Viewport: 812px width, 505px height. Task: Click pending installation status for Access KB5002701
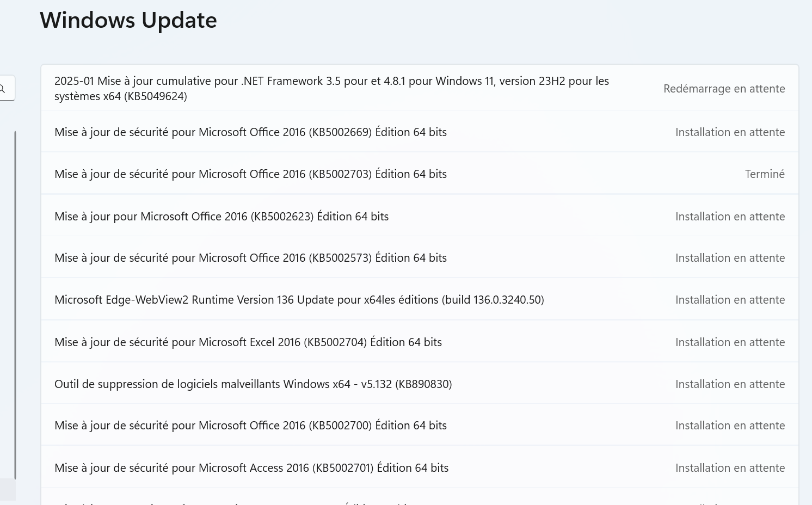pos(730,468)
